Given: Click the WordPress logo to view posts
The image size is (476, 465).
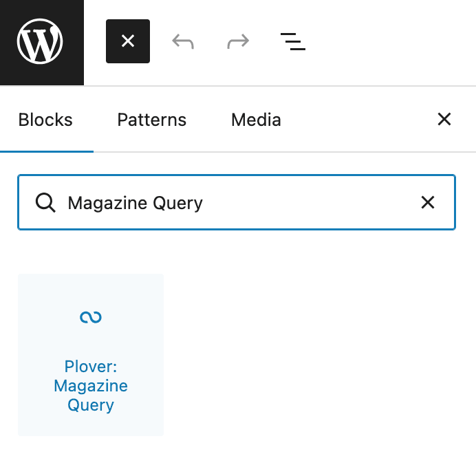Looking at the screenshot, I should pyautogui.click(x=41, y=42).
